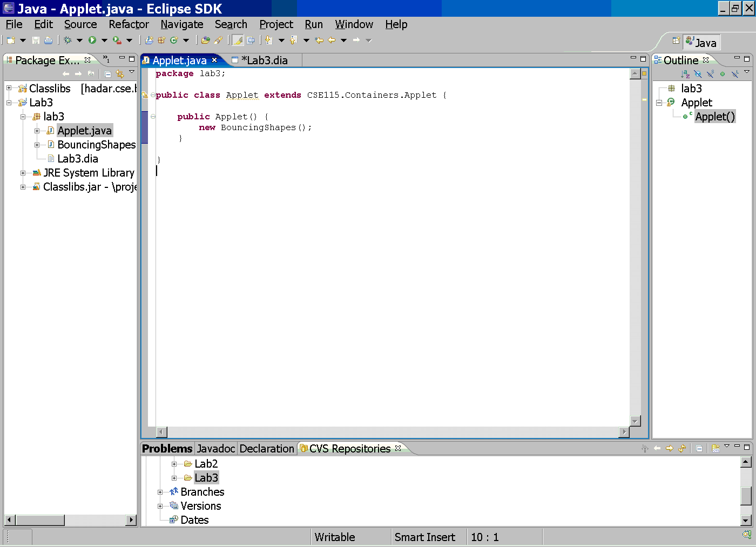Click the Open Type toolbar icon

coord(205,40)
